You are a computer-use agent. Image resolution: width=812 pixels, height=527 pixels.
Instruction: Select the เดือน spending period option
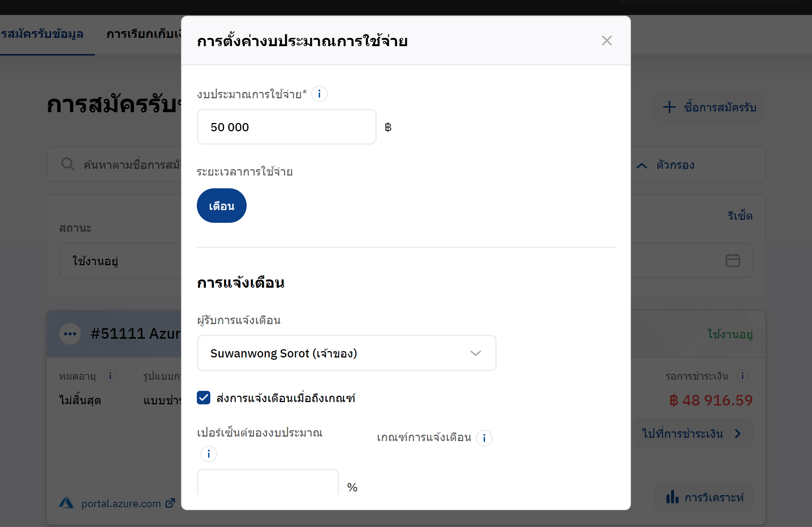pos(222,206)
